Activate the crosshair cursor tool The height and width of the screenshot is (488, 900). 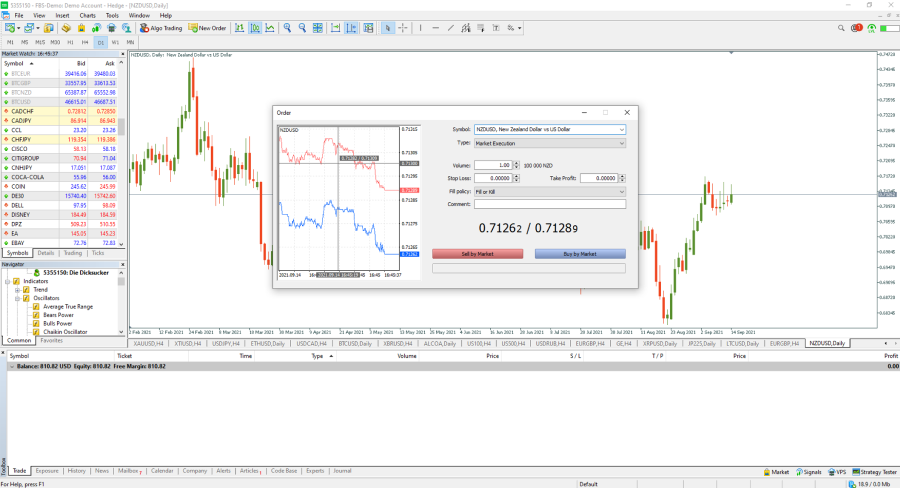pyautogui.click(x=403, y=28)
